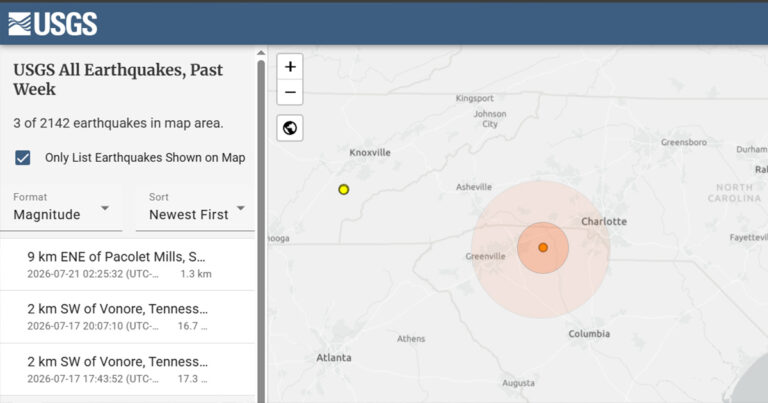Select the 9 km ENE of Pacolet Mills earthquake

(x=127, y=264)
